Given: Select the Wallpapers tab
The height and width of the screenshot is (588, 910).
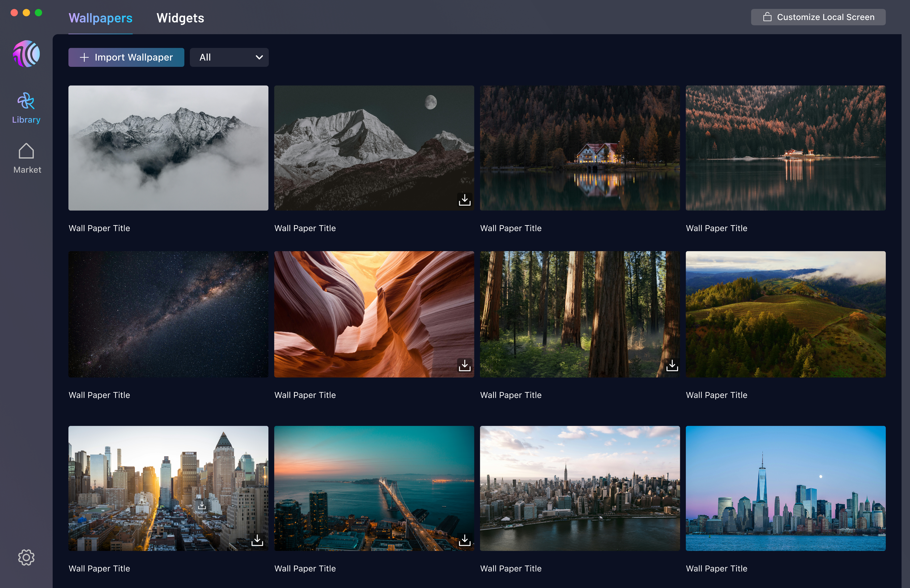Looking at the screenshot, I should (100, 18).
